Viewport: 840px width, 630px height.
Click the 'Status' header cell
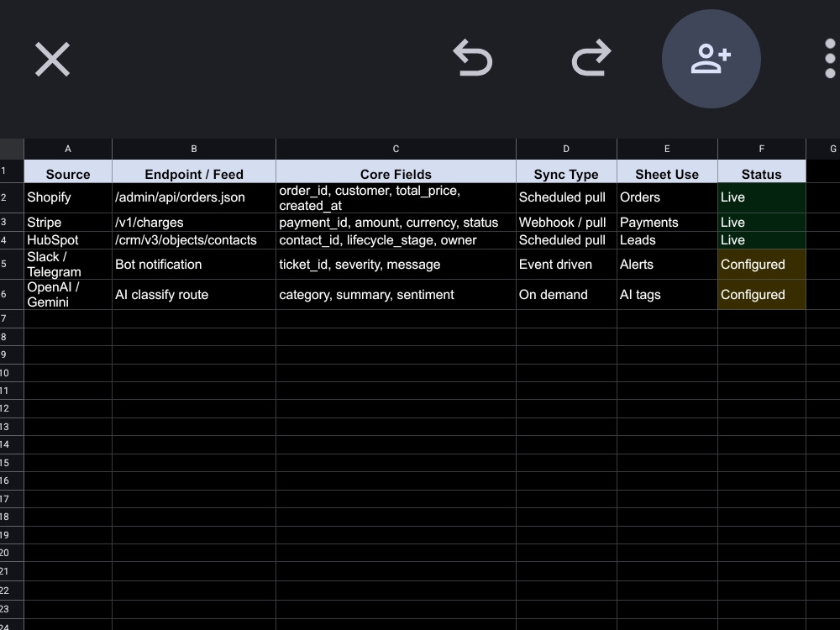762,172
